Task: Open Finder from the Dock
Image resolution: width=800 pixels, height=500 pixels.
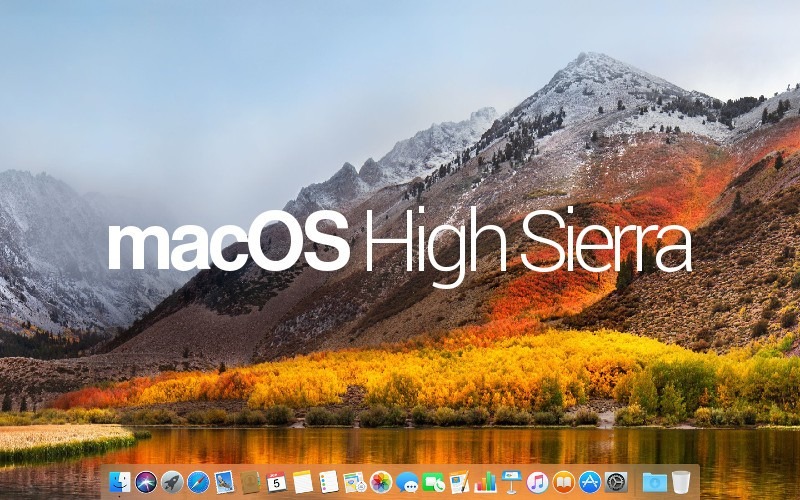Action: 120,482
